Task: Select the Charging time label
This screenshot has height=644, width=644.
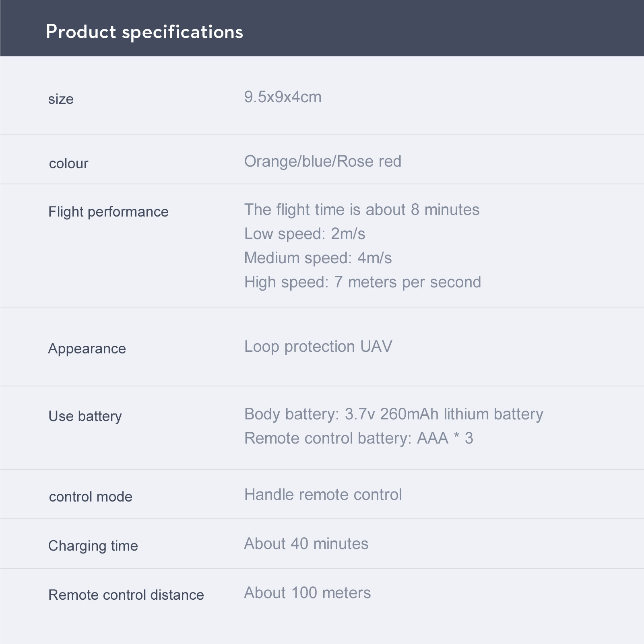Action: coord(93,546)
